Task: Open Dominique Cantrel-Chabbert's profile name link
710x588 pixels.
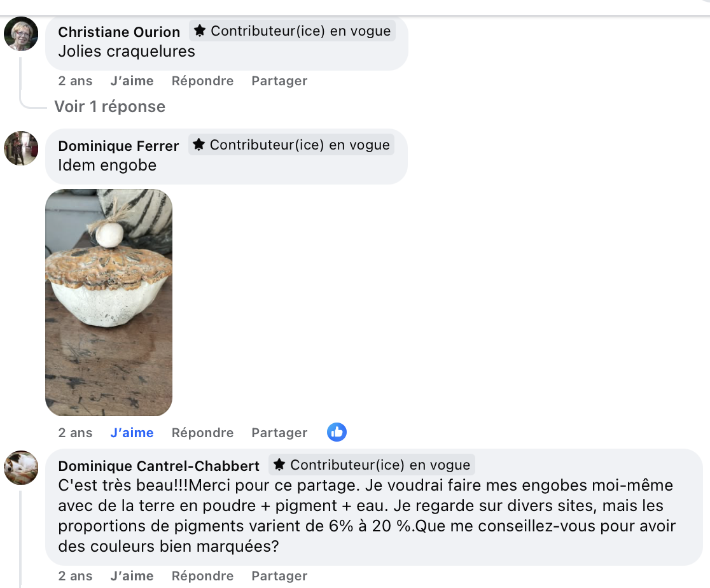Action: (x=158, y=466)
